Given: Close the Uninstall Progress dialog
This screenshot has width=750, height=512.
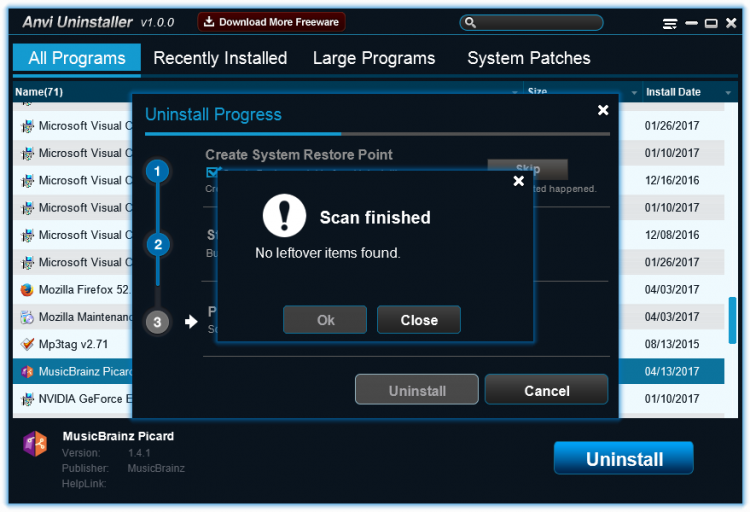Looking at the screenshot, I should point(603,110).
